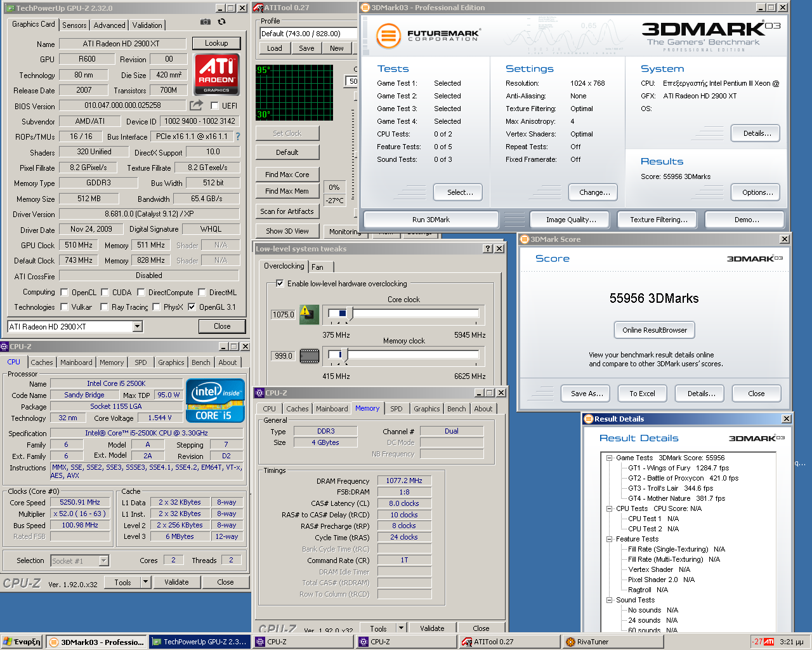This screenshot has width=812, height=650.
Task: Switch to the Advanced tab in GPU-Z
Action: pos(109,25)
